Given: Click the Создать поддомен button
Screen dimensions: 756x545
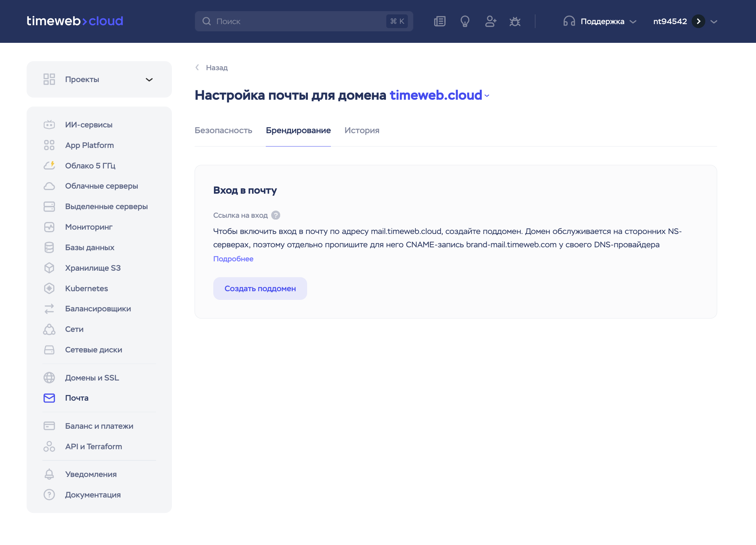Looking at the screenshot, I should point(260,288).
